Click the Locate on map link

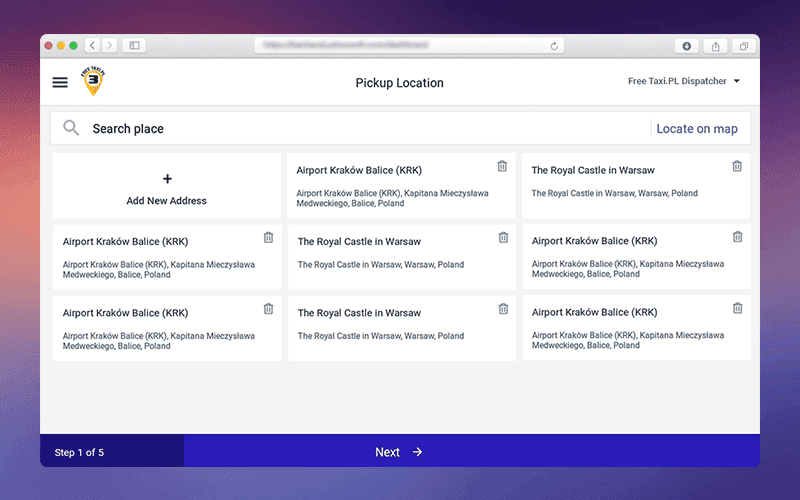697,129
